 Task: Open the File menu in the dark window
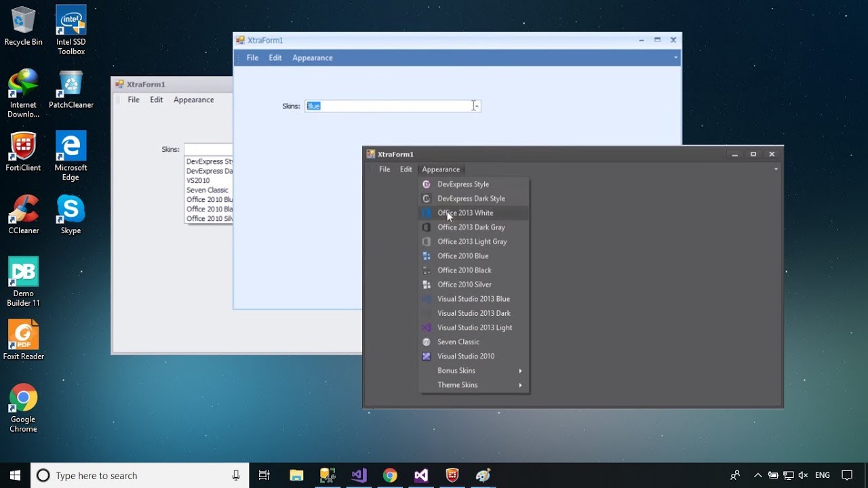(x=384, y=169)
